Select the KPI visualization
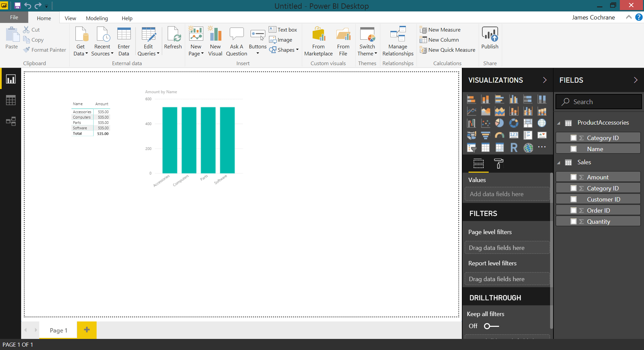The height and width of the screenshot is (350, 644). (542, 135)
